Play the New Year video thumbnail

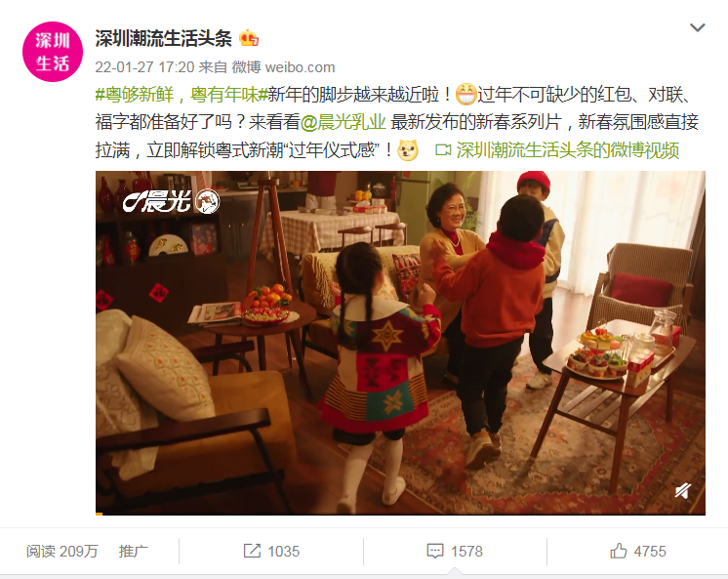[x=400, y=343]
